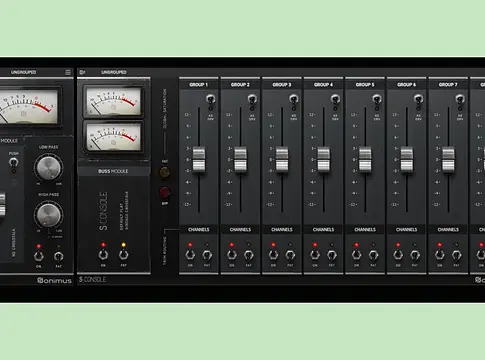The image size is (485, 360).
Task: Click the Sonimus logo on channel module
Action: pyautogui.click(x=54, y=281)
